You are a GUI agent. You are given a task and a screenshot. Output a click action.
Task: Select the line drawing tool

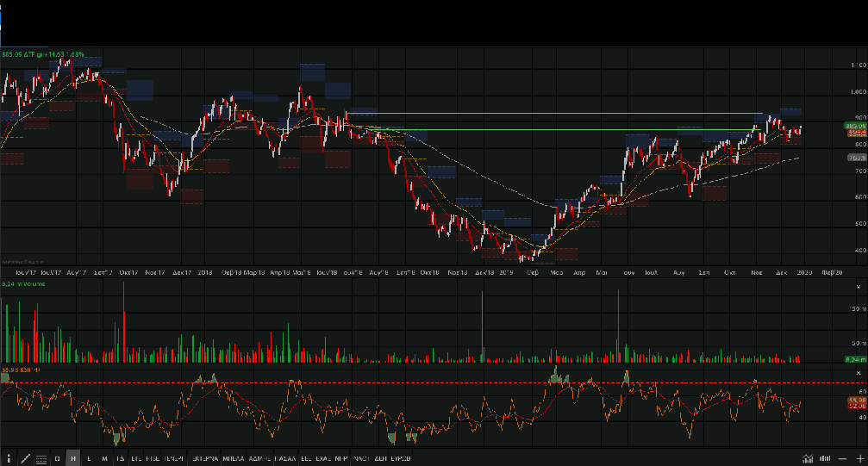click(x=25, y=458)
